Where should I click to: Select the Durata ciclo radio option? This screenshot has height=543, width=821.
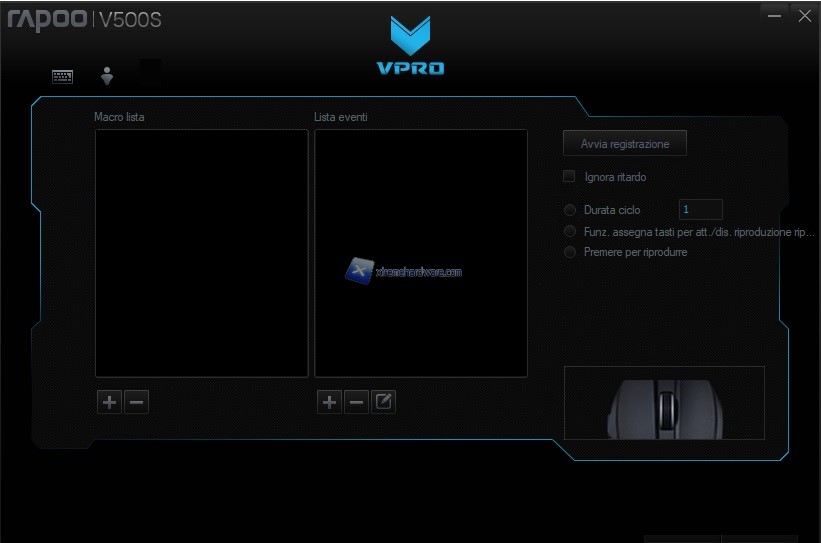[570, 210]
